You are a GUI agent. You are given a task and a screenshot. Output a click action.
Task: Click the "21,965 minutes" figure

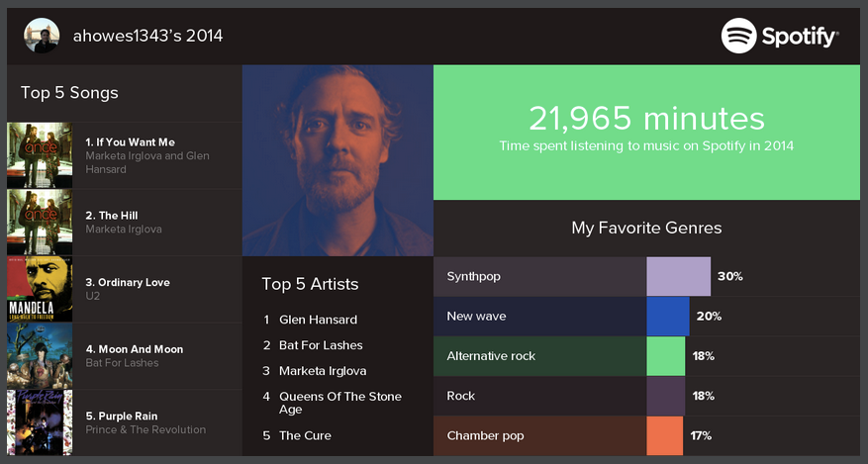pos(646,119)
